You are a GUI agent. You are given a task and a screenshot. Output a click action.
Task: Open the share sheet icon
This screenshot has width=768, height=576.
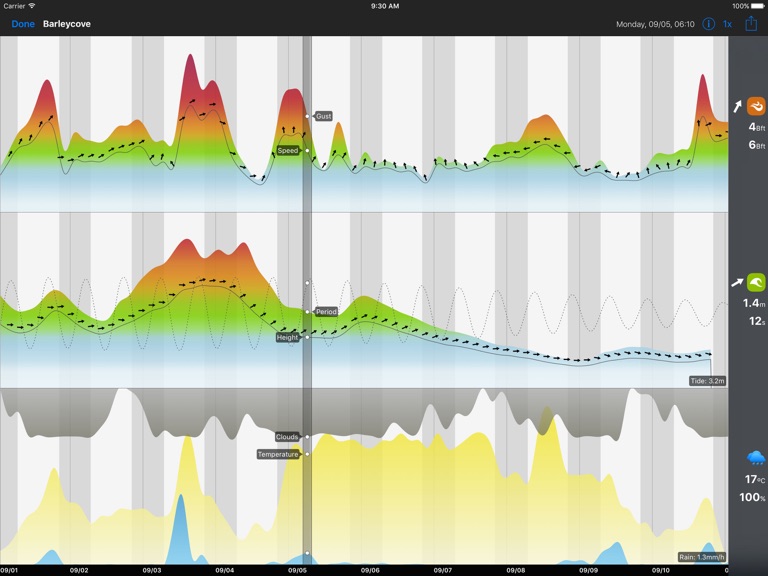pyautogui.click(x=751, y=23)
